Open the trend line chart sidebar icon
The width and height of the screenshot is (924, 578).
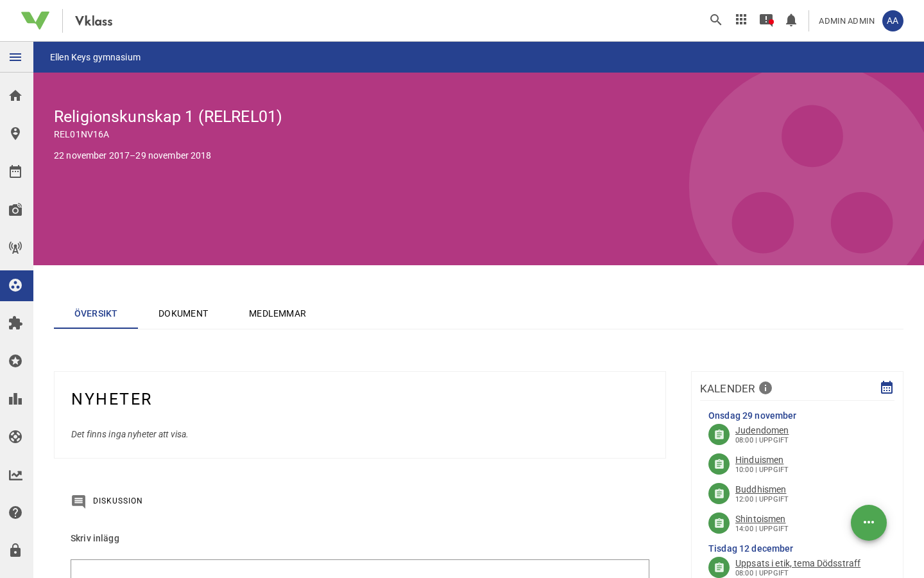point(15,475)
